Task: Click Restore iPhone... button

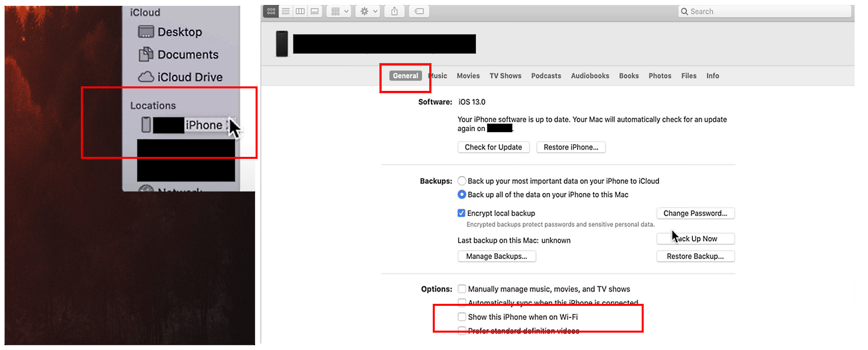Action: pyautogui.click(x=571, y=147)
